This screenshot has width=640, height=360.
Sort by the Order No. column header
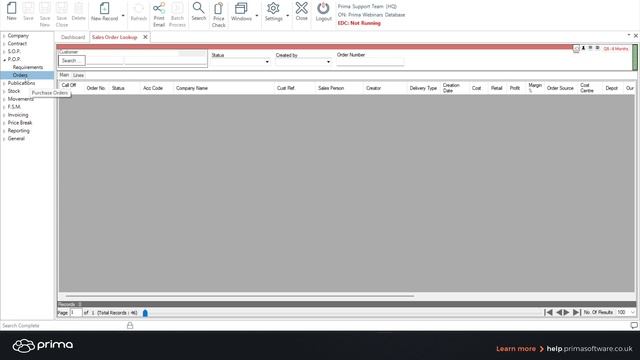96,88
